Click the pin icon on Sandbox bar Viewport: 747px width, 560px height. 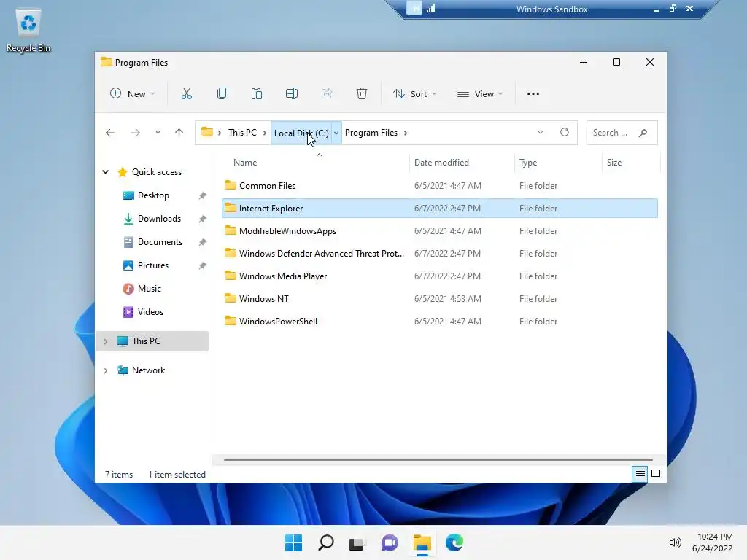414,9
